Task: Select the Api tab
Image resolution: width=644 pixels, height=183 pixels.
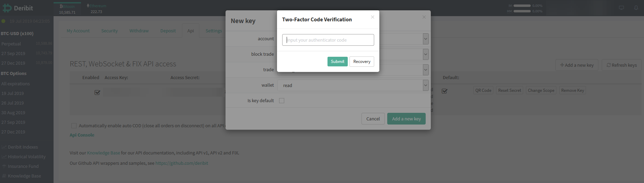Action: [x=191, y=31]
